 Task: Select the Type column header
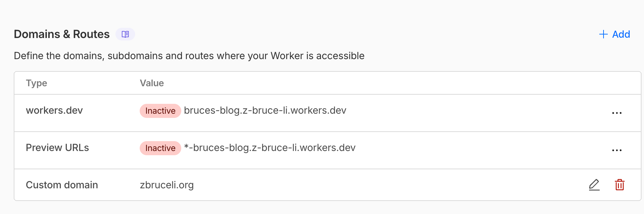tap(36, 83)
